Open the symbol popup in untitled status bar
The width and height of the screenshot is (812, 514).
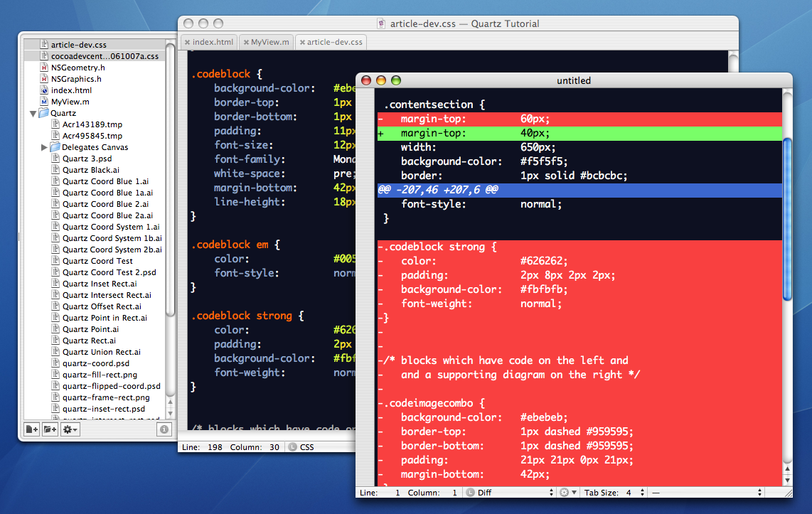tap(707, 493)
